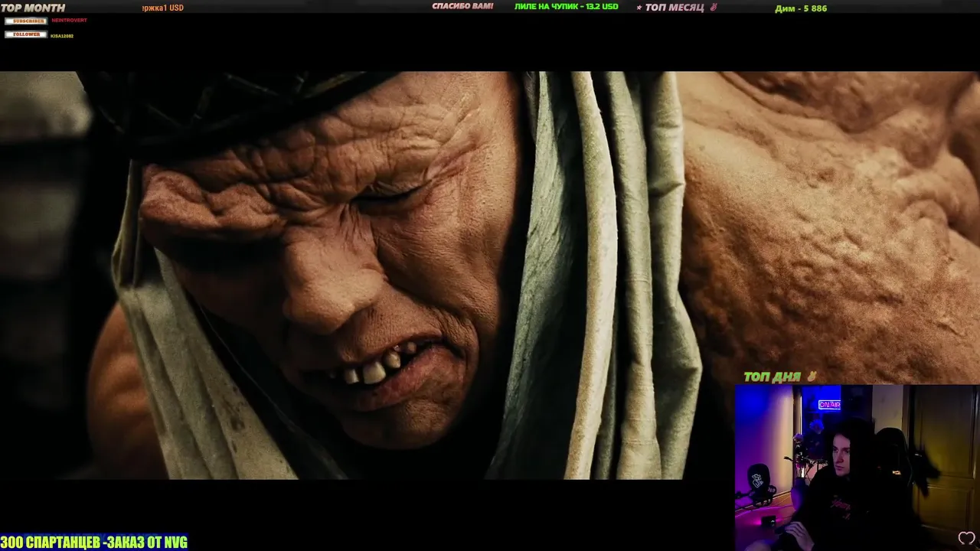The image size is (980, 551).
Task: Click the FOLLOWER badge
Action: [26, 34]
